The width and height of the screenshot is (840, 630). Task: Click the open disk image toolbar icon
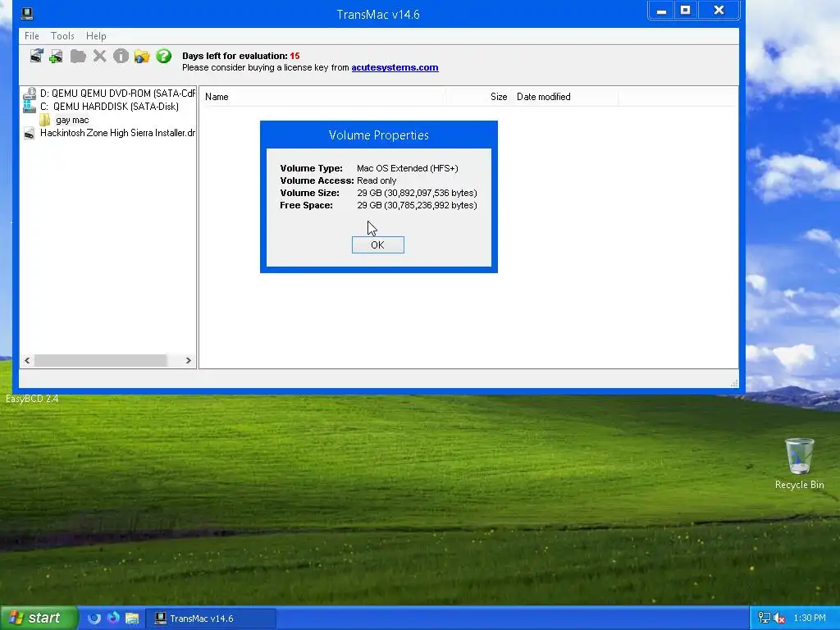point(36,56)
